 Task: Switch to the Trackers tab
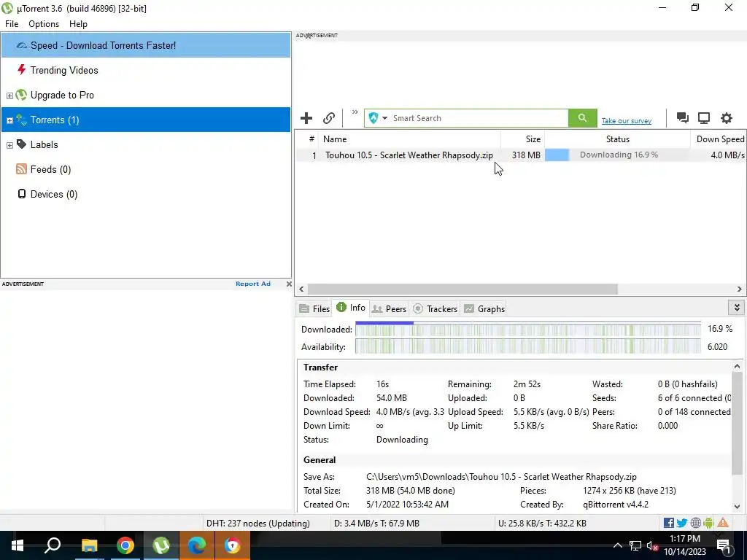coord(435,308)
